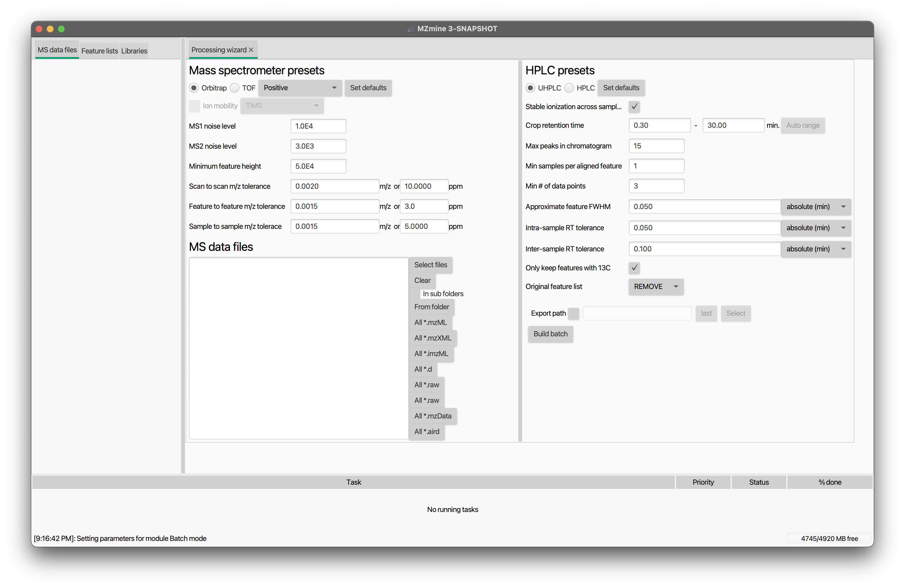Click Set defaults for mass spectrometer presets
The image size is (905, 588).
pos(368,88)
